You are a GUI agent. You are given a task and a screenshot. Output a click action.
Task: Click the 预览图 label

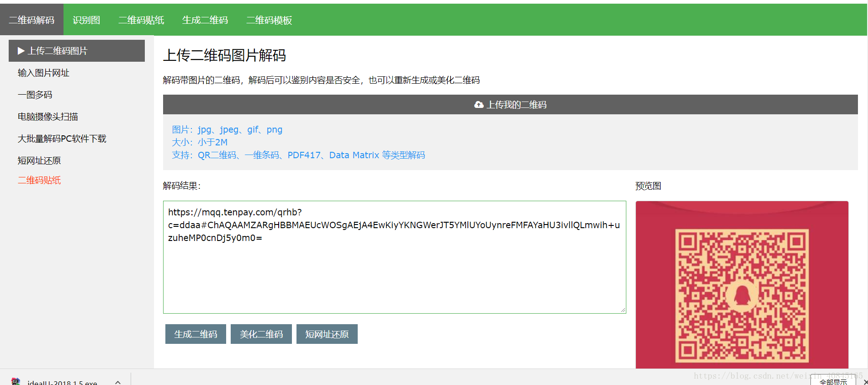point(648,186)
